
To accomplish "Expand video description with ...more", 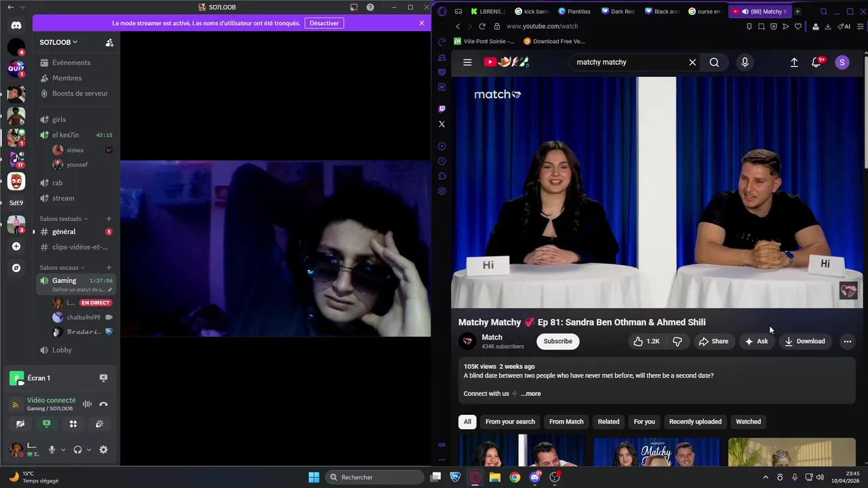I will pyautogui.click(x=531, y=394).
